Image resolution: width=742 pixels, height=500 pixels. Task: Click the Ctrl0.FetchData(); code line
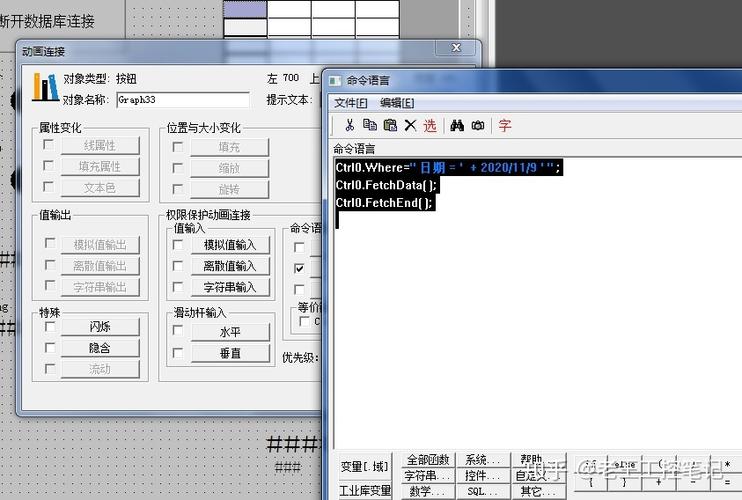(x=387, y=185)
